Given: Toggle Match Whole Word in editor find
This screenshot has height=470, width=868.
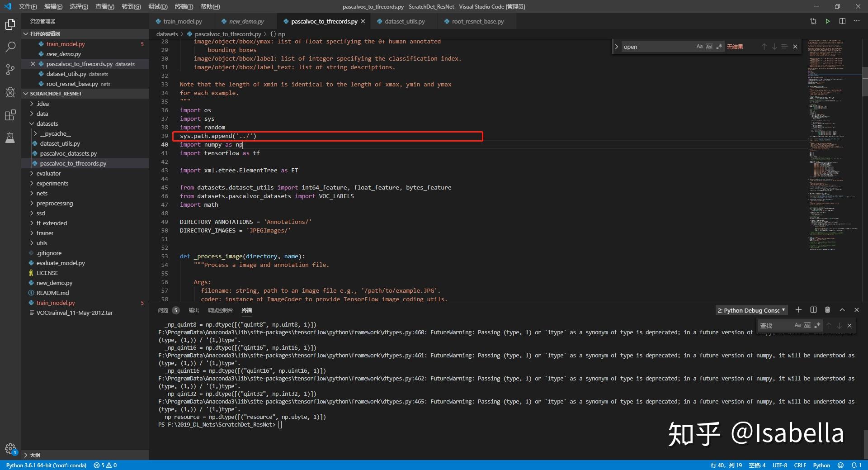Looking at the screenshot, I should click(x=709, y=47).
